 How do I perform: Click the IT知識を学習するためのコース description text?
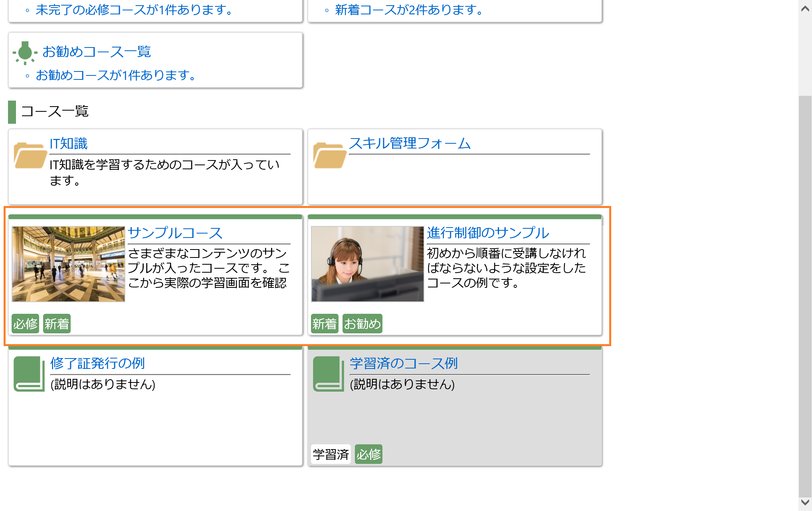164,172
